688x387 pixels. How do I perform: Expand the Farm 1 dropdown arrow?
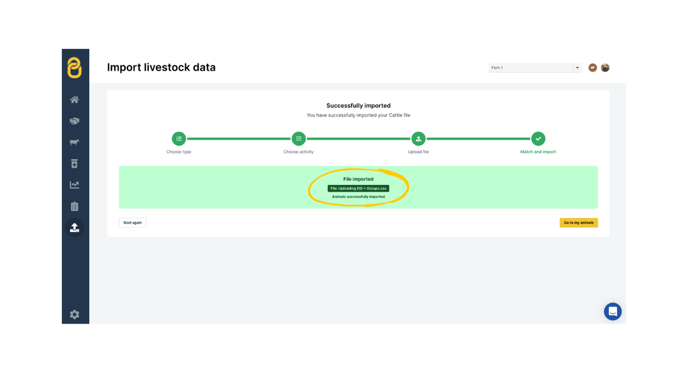coord(577,68)
